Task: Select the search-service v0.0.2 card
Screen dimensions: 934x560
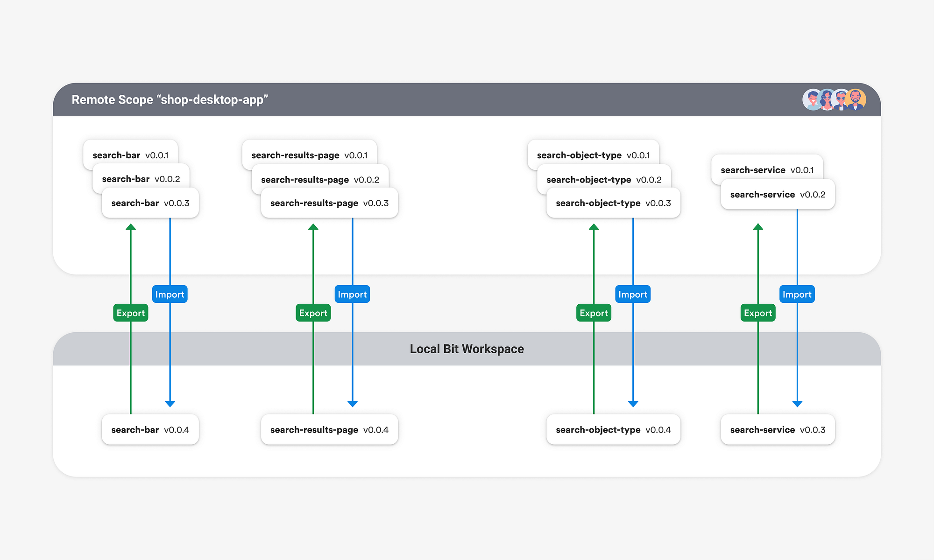Action: tap(778, 195)
